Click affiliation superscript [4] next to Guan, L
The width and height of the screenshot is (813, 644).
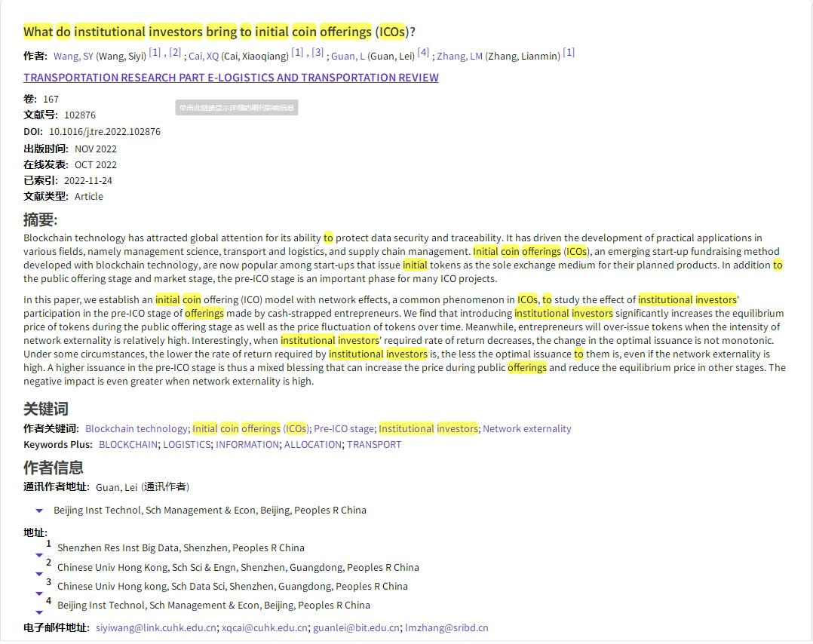(x=423, y=53)
